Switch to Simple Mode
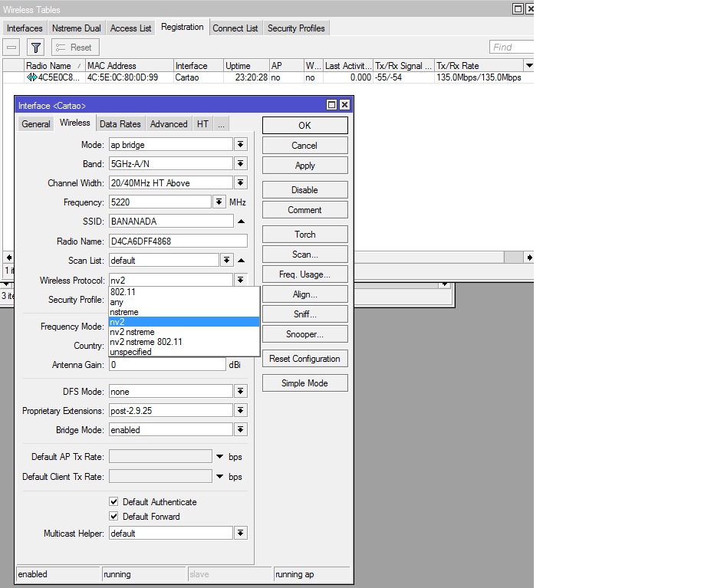 [x=304, y=383]
